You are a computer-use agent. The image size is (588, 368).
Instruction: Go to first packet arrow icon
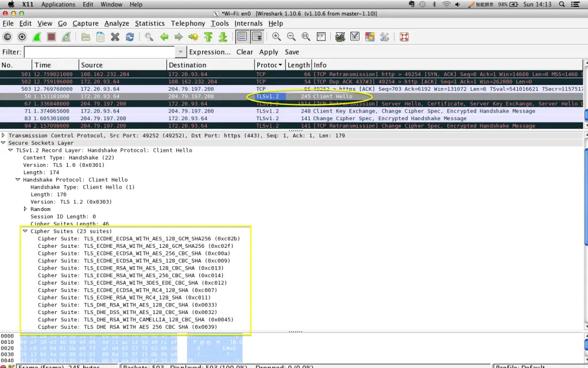(x=208, y=37)
